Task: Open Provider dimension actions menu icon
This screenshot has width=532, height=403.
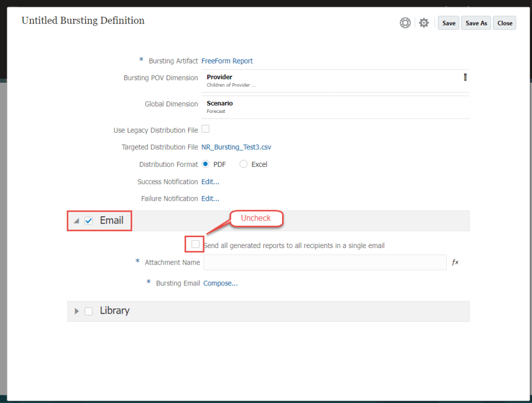Action: 465,77
